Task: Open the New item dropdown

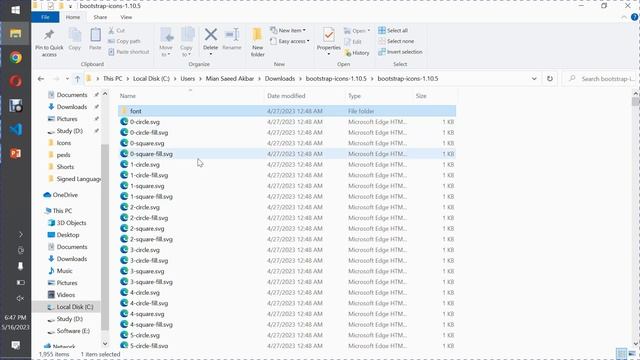Action: (288, 31)
